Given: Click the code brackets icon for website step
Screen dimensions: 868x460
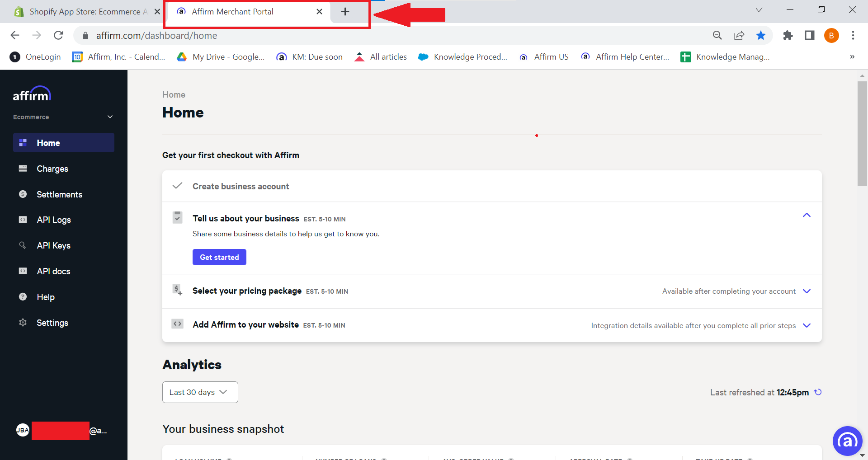Looking at the screenshot, I should 177,324.
